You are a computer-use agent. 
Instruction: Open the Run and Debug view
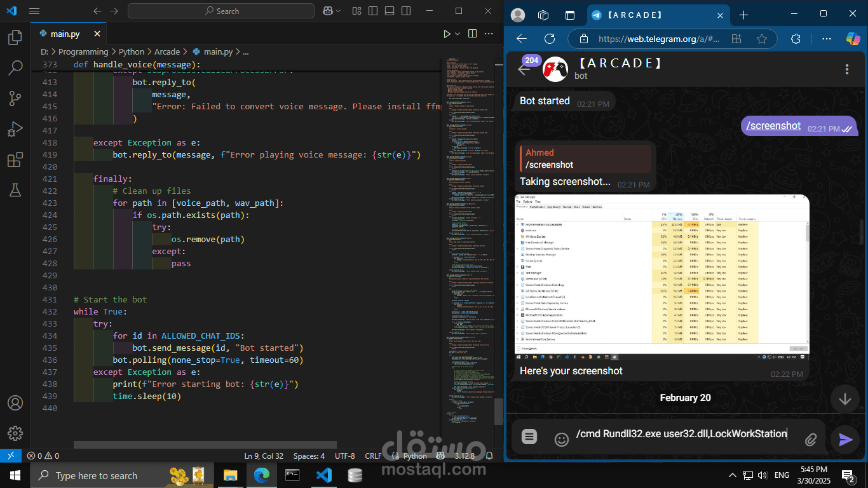(15, 129)
